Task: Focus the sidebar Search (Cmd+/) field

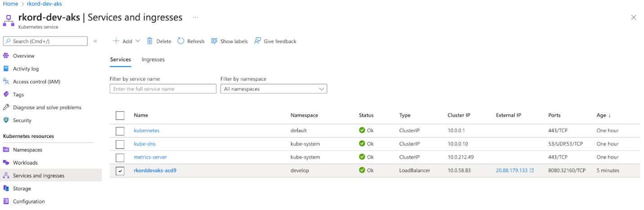Action: [45, 41]
